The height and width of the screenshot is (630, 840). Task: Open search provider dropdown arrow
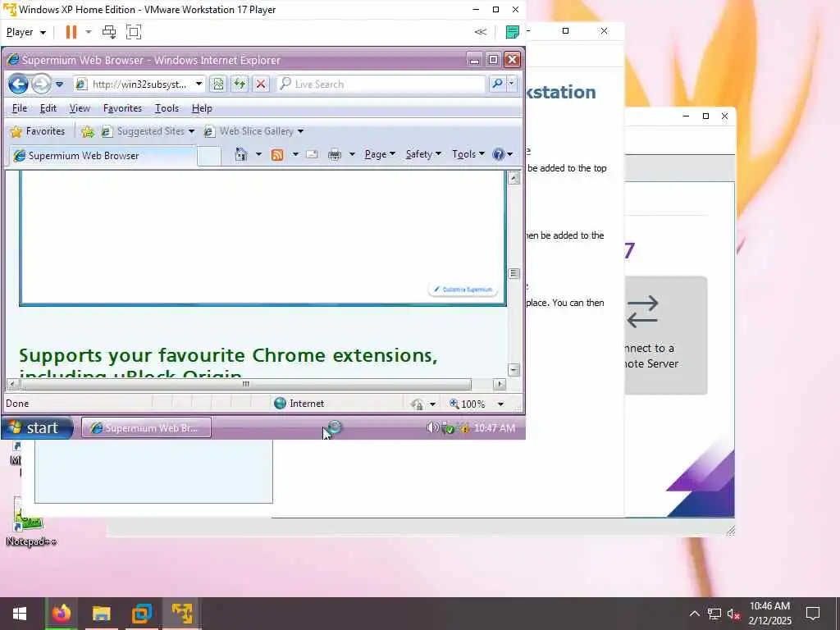pyautogui.click(x=511, y=84)
